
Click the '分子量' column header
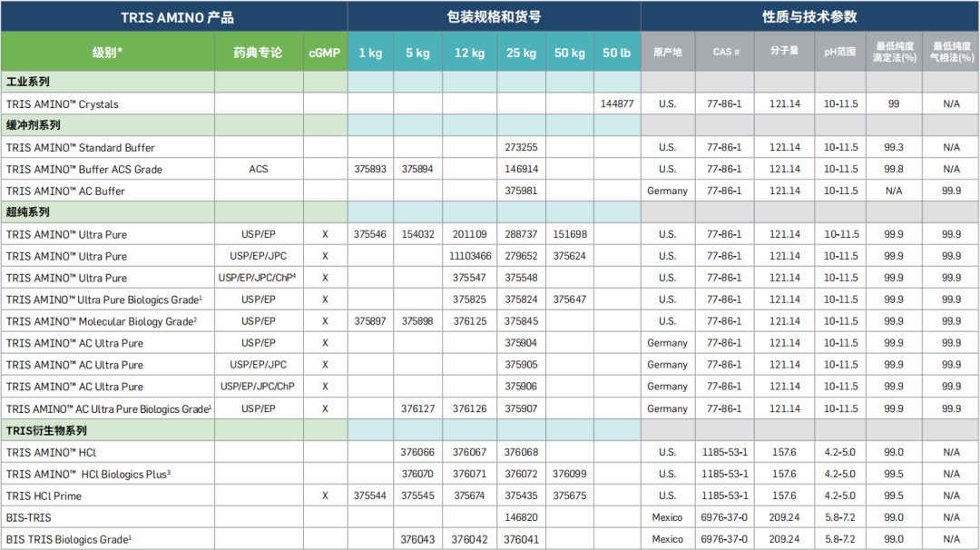(x=784, y=52)
